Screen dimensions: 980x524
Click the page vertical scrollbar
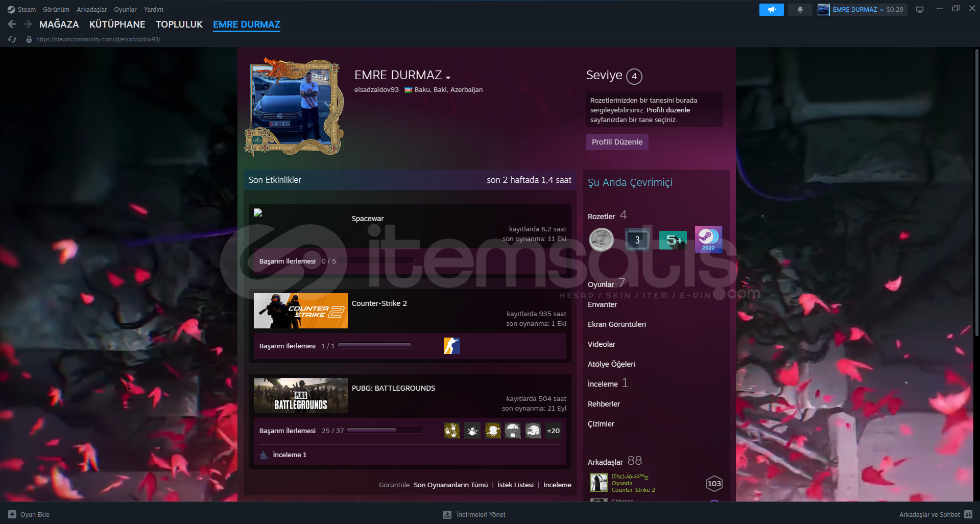976,193
